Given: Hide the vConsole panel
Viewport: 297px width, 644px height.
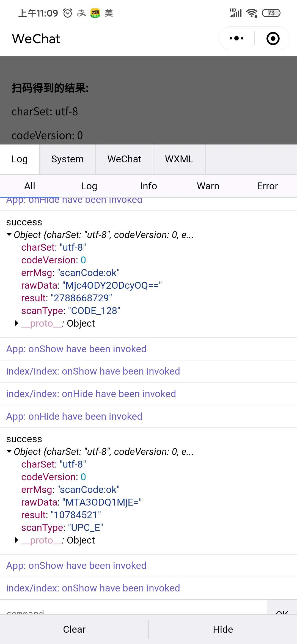Looking at the screenshot, I should coord(223,629).
